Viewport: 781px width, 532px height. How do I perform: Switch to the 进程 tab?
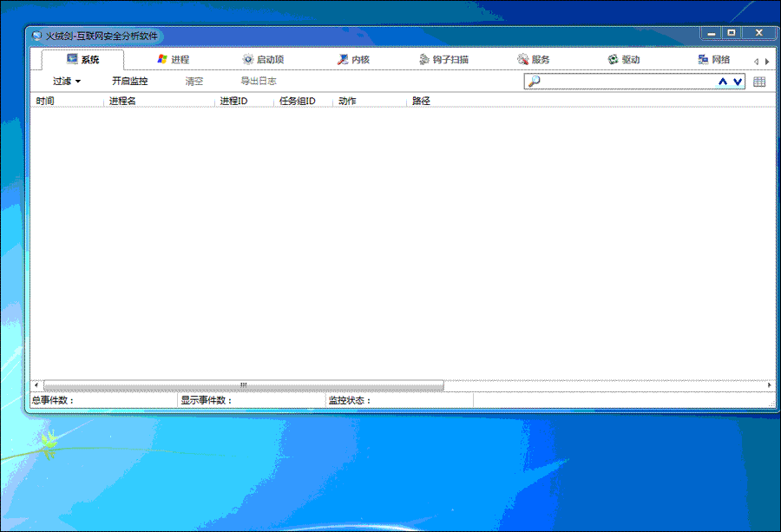[173, 59]
